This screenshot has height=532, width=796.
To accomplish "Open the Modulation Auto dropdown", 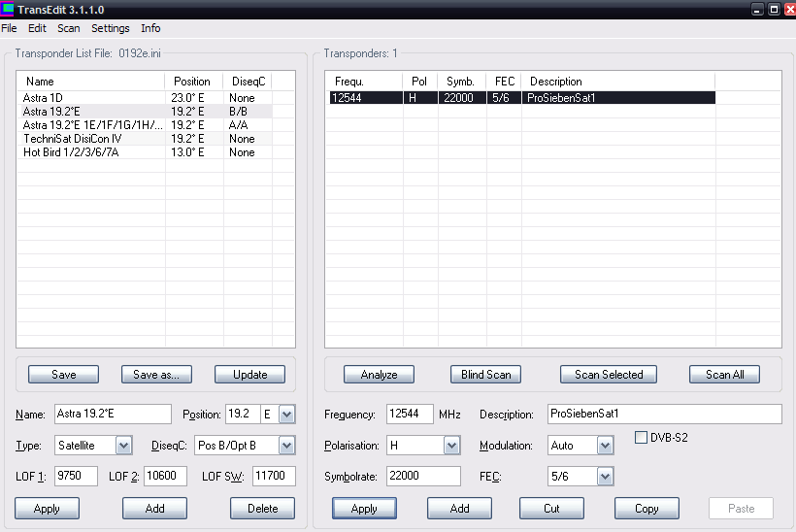I will pos(605,446).
